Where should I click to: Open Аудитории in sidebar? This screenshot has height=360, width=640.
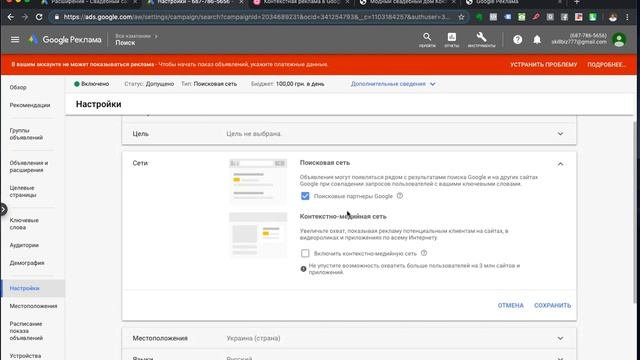point(24,245)
